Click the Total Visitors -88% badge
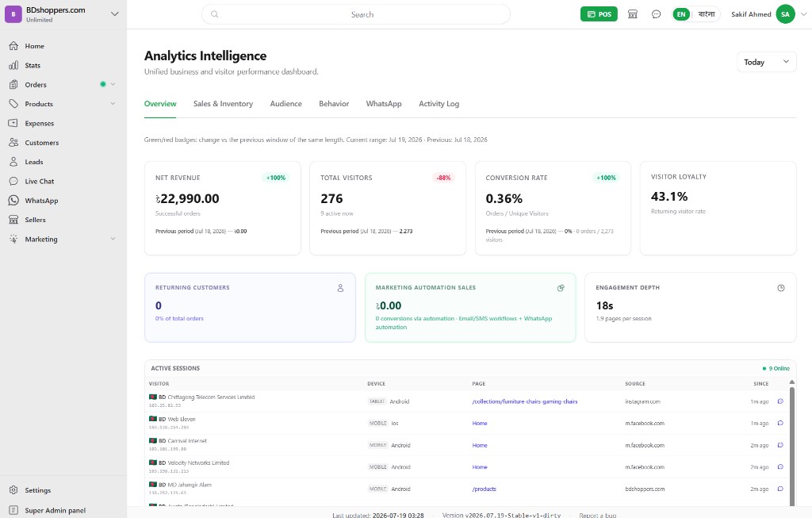 click(x=443, y=178)
